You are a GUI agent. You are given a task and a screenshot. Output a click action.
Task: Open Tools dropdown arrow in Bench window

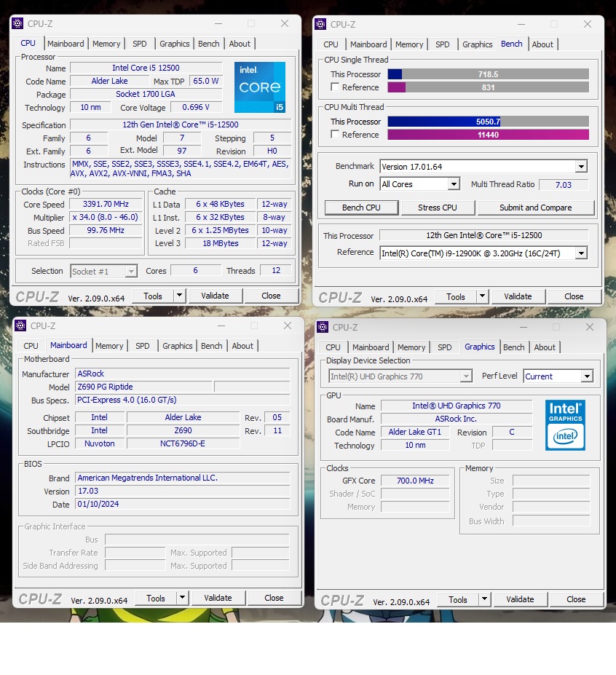(x=483, y=296)
